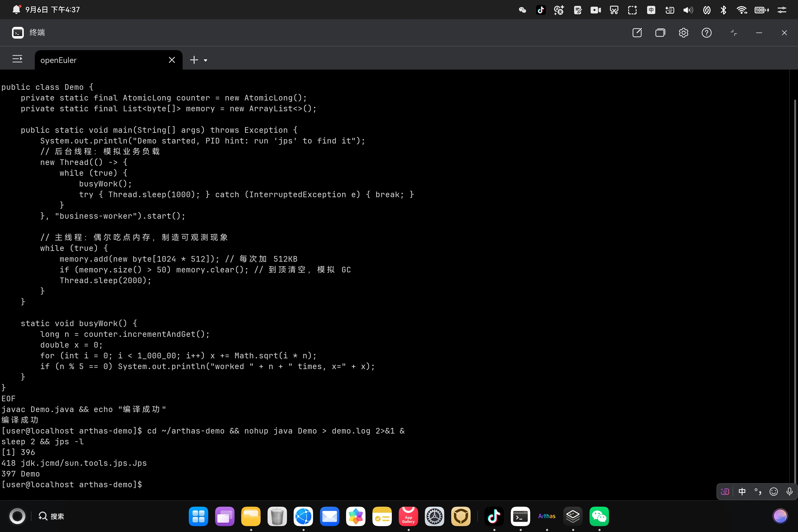This screenshot has width=798, height=532.
Task: Open Wi-Fi status menu
Action: pos(742,10)
